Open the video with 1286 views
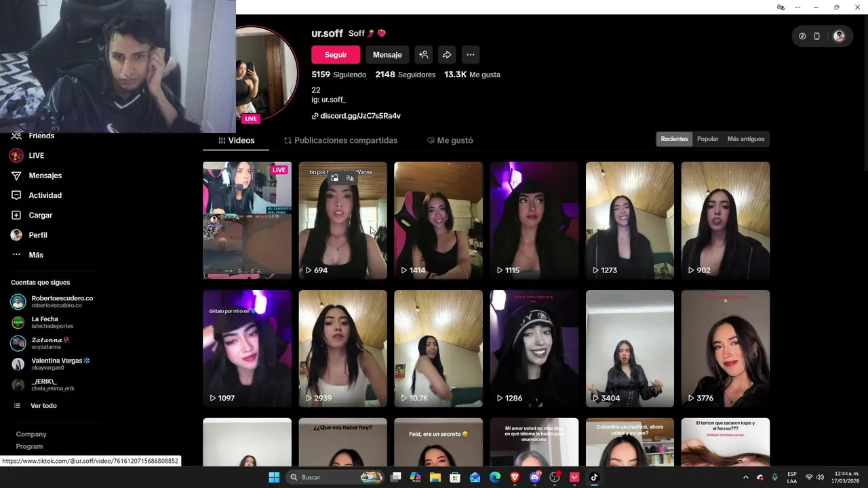The height and width of the screenshot is (488, 868). 534,348
